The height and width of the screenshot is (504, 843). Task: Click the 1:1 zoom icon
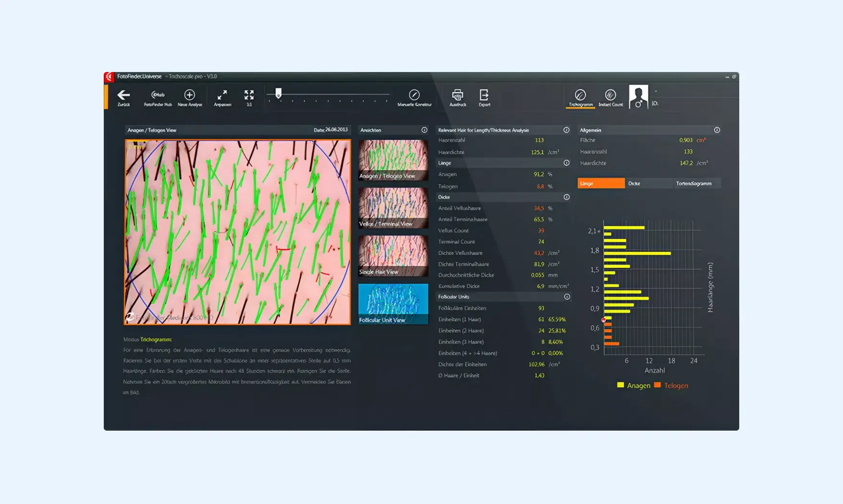(x=249, y=96)
